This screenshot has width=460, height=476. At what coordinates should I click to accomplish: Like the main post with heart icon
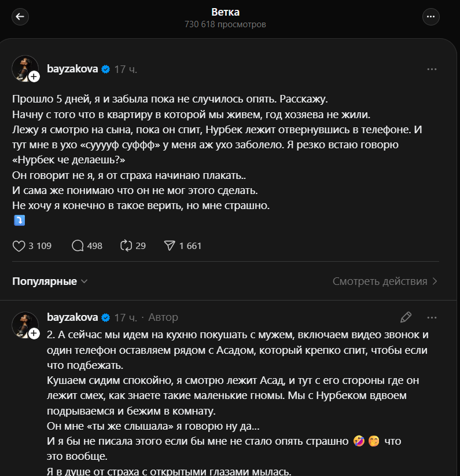(19, 246)
